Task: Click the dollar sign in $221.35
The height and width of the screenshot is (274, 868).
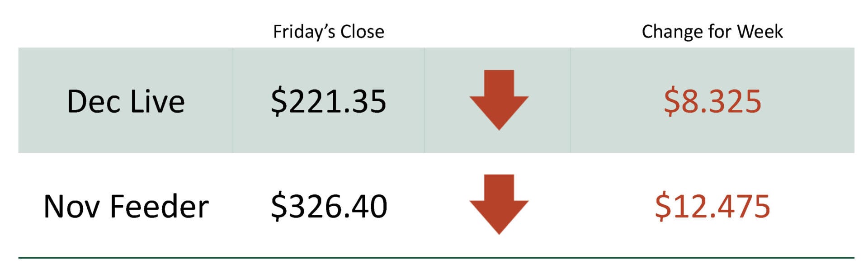Action: 279,101
